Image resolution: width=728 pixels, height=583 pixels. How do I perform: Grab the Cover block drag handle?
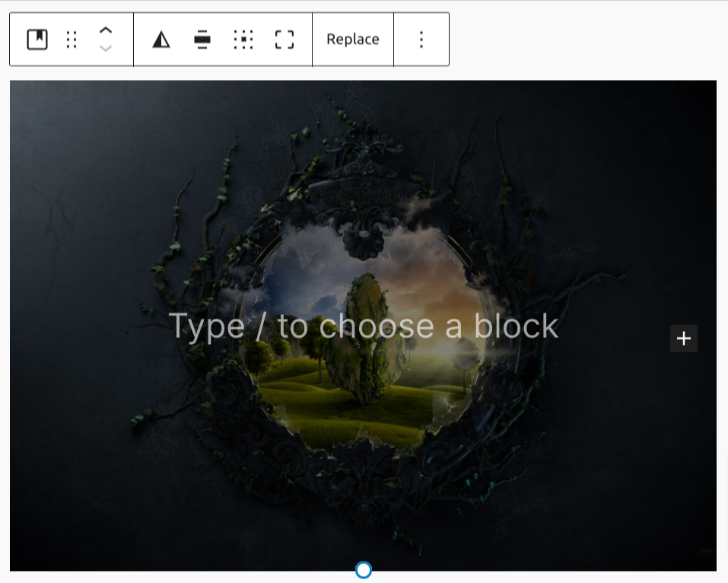tap(72, 40)
